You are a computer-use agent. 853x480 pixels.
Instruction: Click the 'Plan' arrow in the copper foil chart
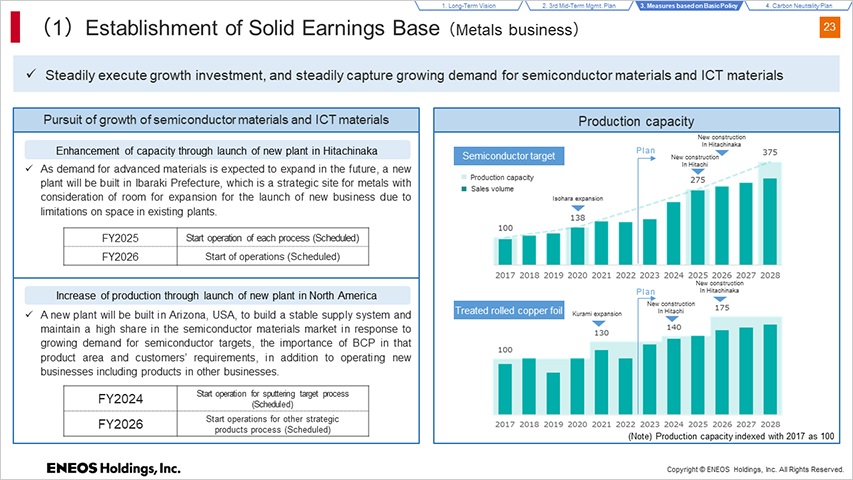tap(646, 300)
